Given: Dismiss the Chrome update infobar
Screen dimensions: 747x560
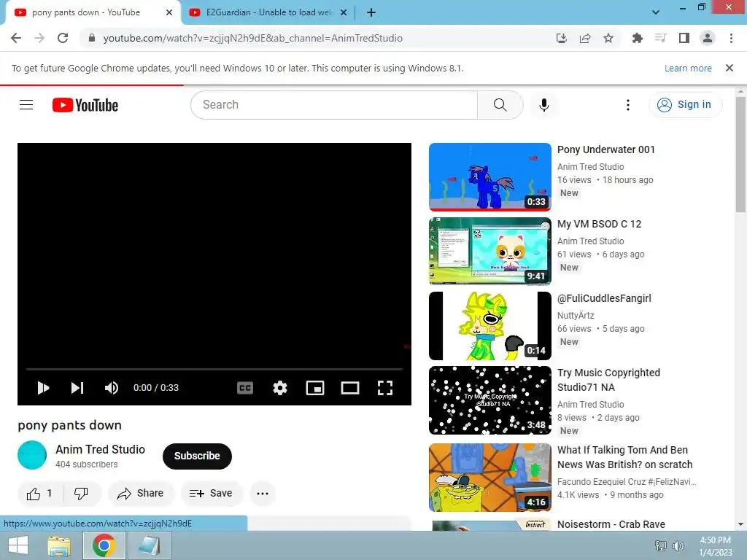Looking at the screenshot, I should 729,68.
